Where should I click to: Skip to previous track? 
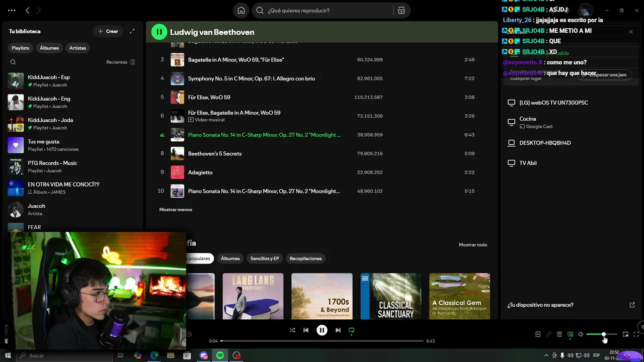click(306, 330)
